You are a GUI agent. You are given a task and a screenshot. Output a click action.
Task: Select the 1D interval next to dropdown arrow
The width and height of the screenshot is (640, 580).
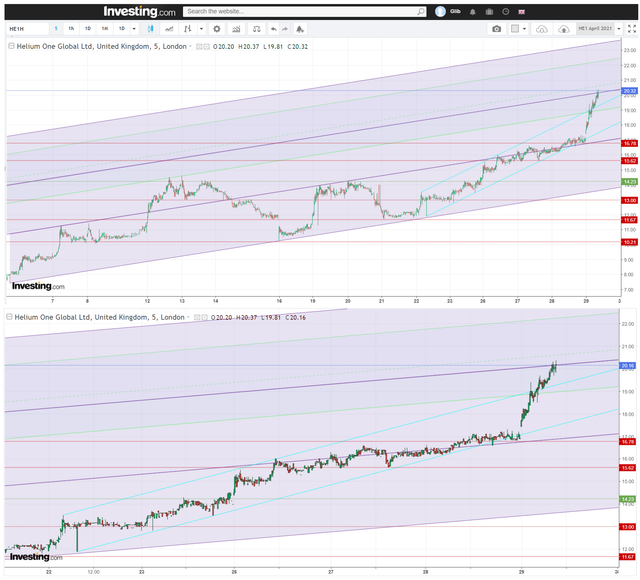(122, 29)
